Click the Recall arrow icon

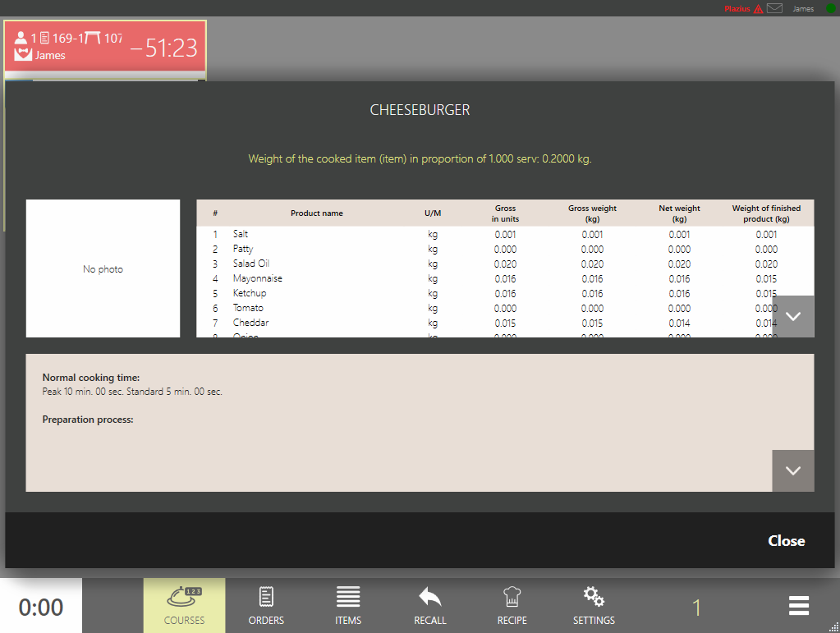(x=429, y=598)
